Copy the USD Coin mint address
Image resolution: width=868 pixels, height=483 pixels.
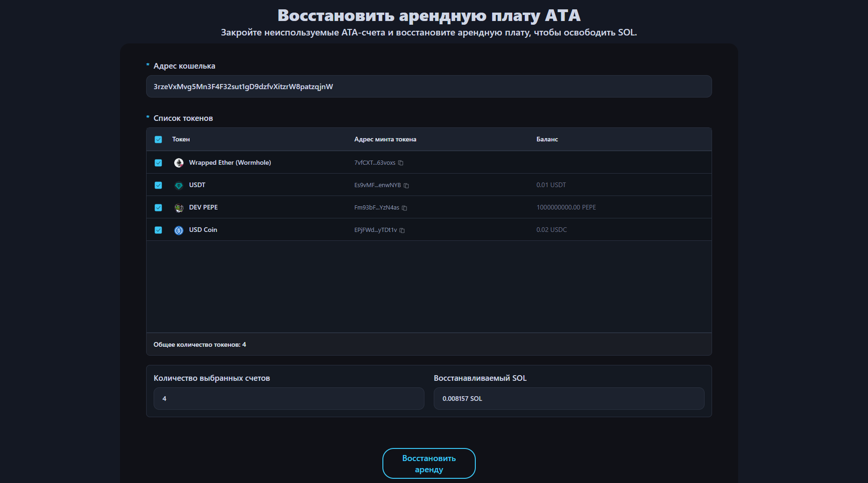402,231
